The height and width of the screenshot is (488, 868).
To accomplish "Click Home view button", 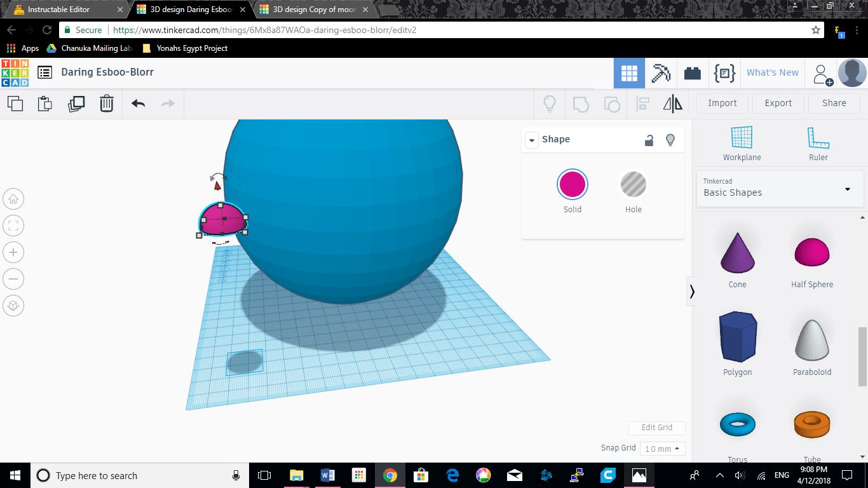I will [x=13, y=199].
